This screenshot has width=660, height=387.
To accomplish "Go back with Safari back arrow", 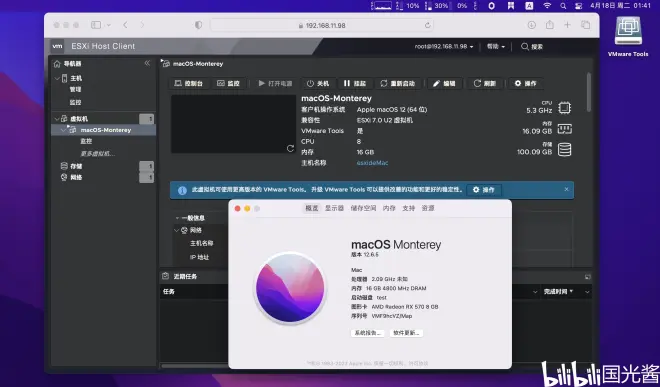I will pos(125,25).
